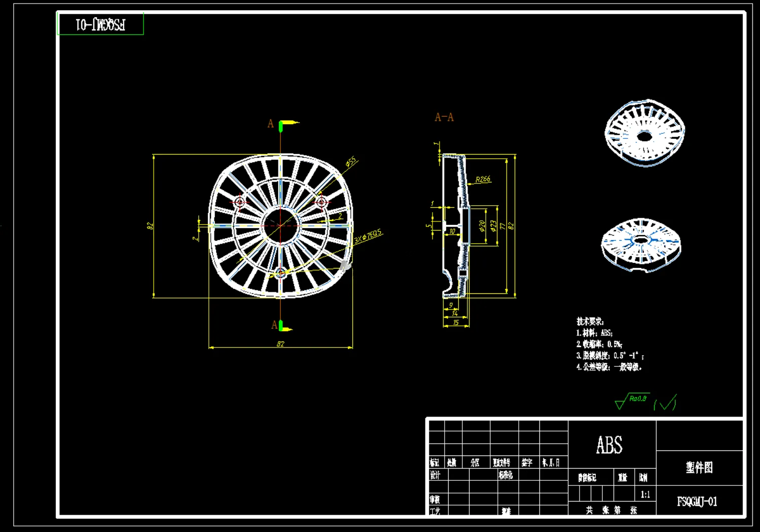Click the '分区' title block cell
This screenshot has width=760, height=532.
(475, 463)
